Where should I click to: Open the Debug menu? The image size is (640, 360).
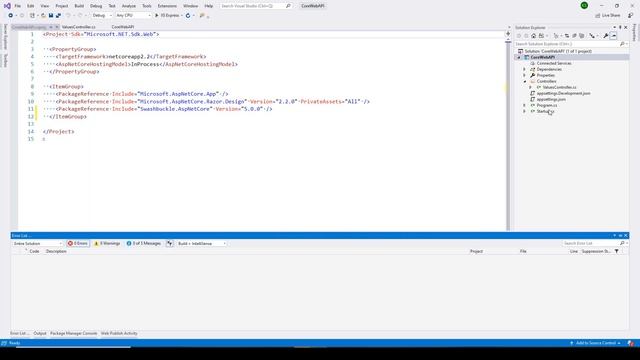(96, 6)
